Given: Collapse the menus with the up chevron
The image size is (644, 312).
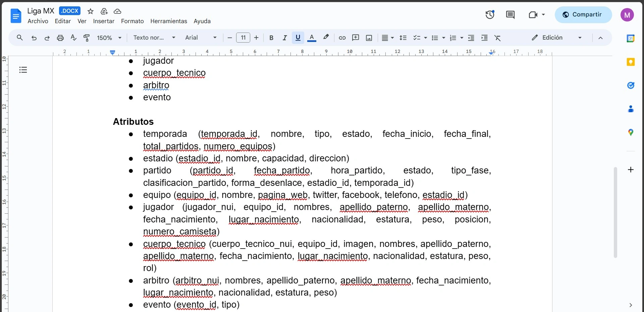Looking at the screenshot, I should (600, 38).
